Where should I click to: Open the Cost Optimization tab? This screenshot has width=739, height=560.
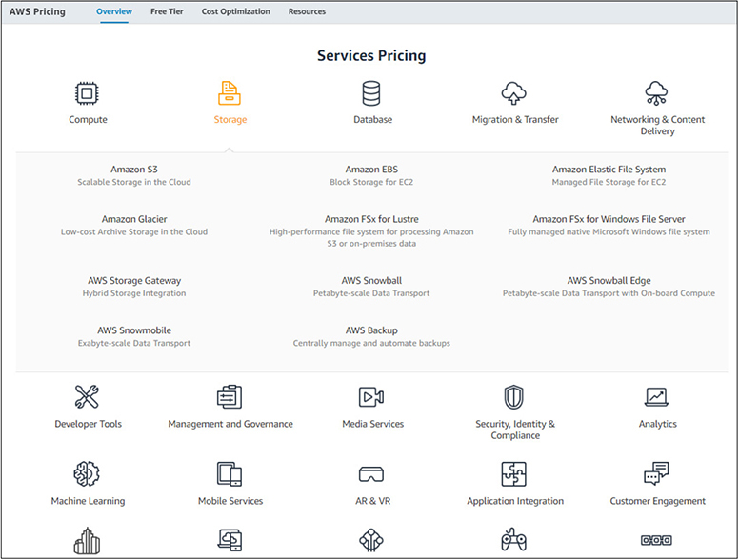[x=235, y=12]
